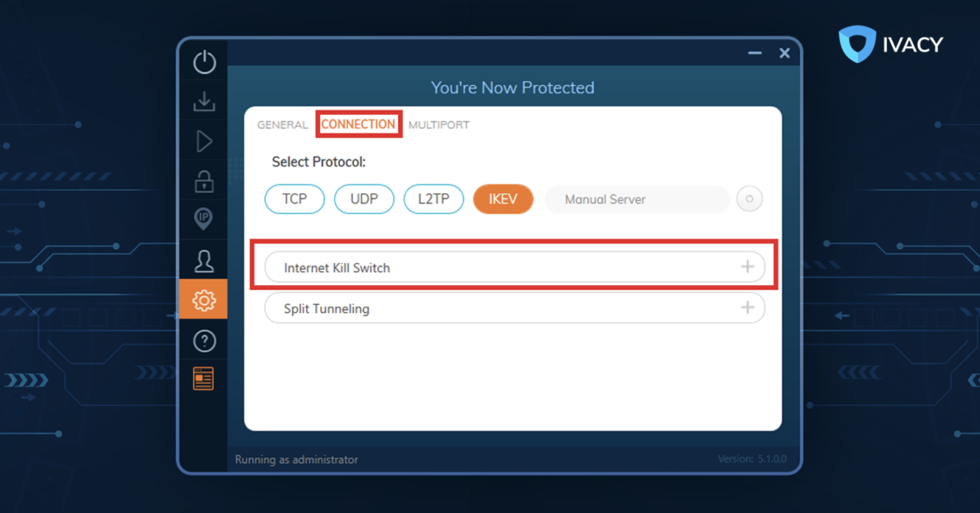Expand the Internet Kill Switch section
The height and width of the screenshot is (513, 980).
pyautogui.click(x=747, y=267)
